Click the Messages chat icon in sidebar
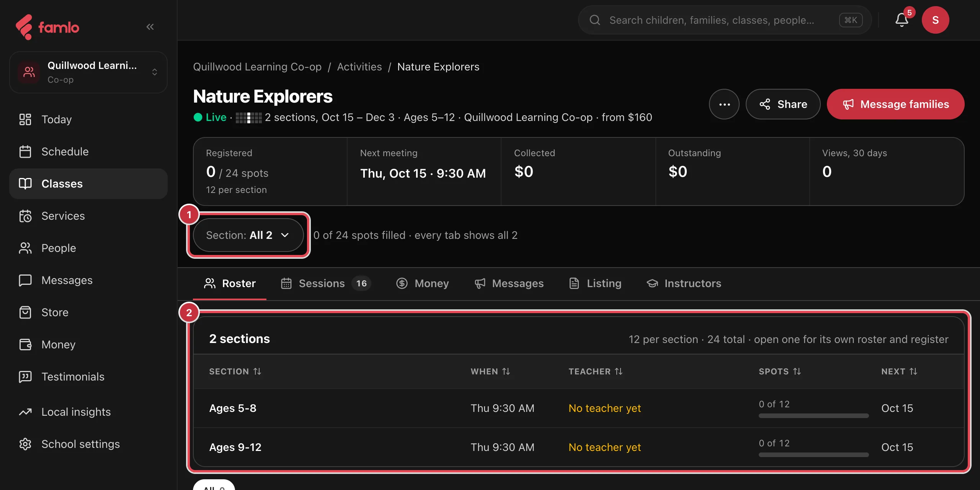980x490 pixels. pyautogui.click(x=25, y=280)
